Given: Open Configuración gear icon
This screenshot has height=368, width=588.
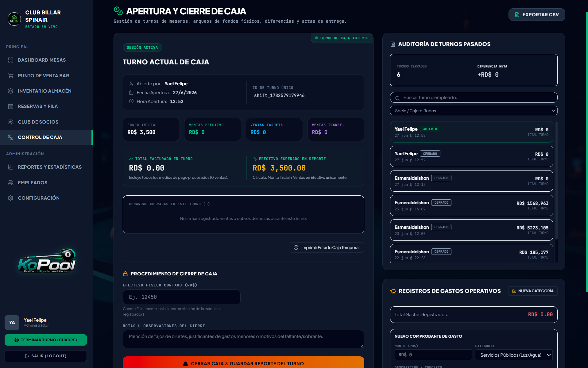Looking at the screenshot, I should click(11, 198).
